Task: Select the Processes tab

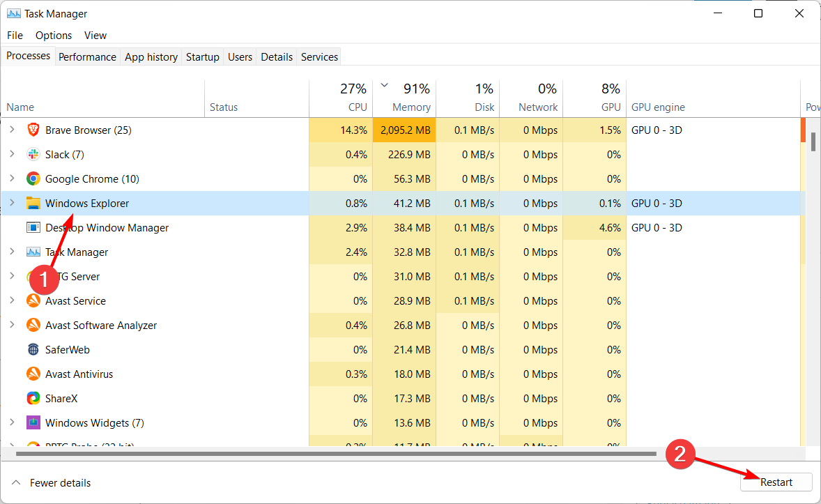Action: pyautogui.click(x=29, y=56)
